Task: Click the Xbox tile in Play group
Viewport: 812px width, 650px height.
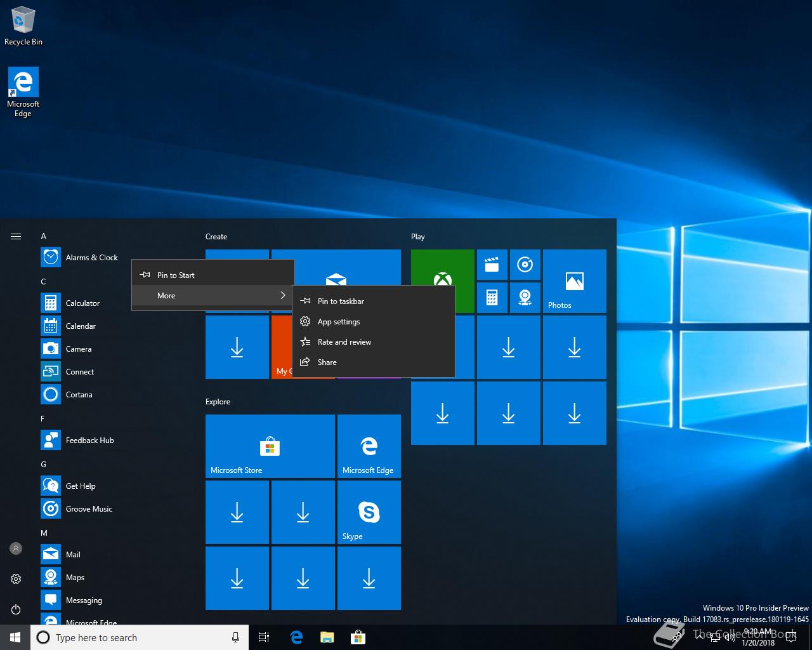Action: point(443,281)
